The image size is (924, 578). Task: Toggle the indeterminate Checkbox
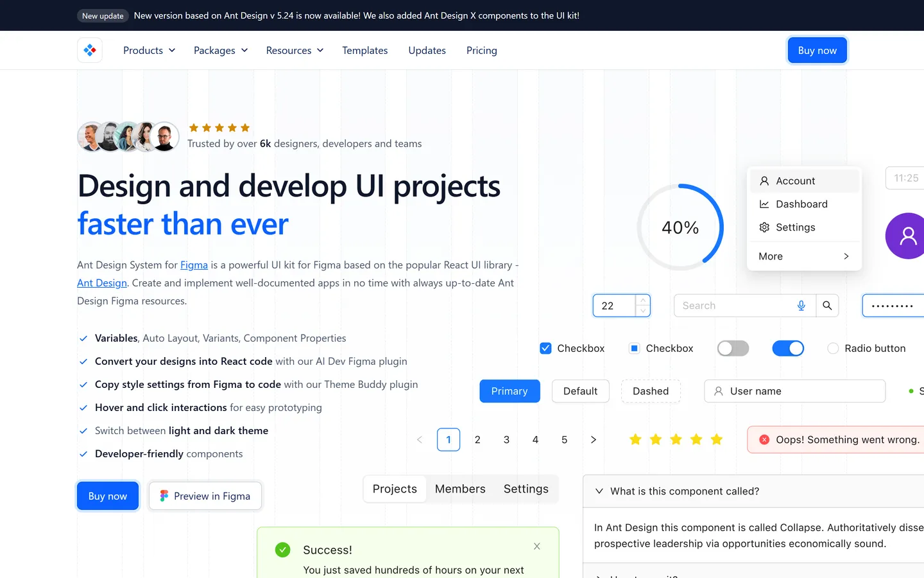point(634,348)
